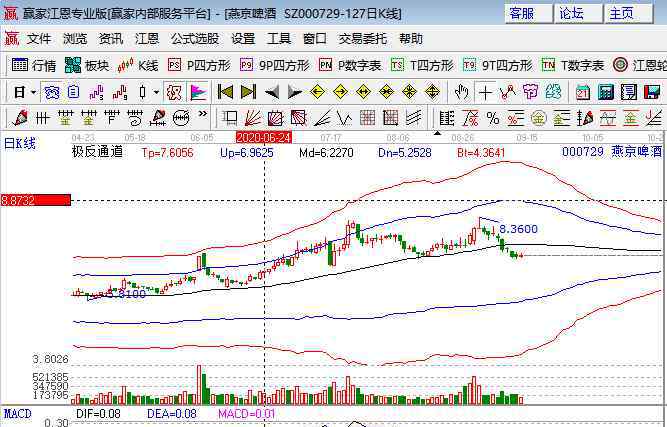Click the ruler icon with spiral
This screenshot has width=667, height=427.
(135, 118)
